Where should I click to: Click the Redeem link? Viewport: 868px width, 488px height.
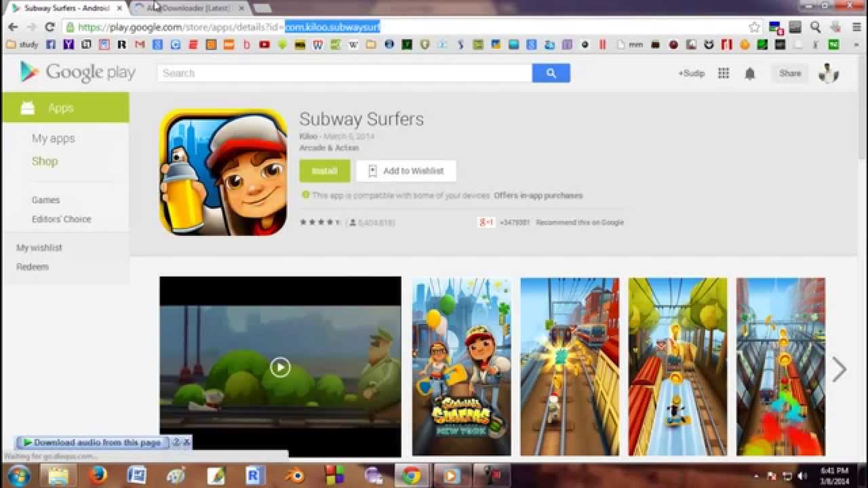pos(33,266)
